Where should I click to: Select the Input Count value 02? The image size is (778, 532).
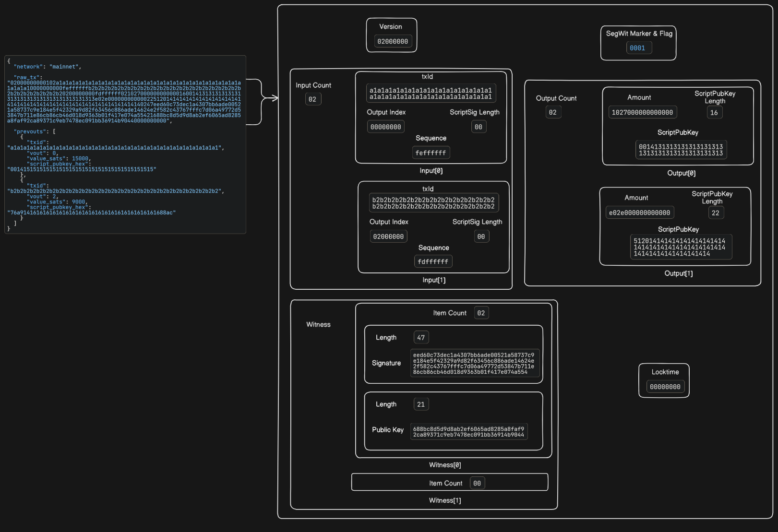[313, 99]
